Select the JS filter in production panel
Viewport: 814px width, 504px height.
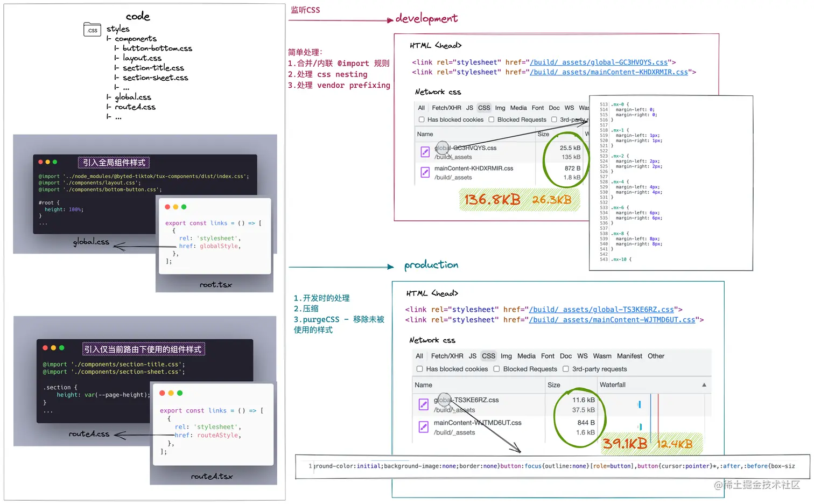click(x=473, y=356)
